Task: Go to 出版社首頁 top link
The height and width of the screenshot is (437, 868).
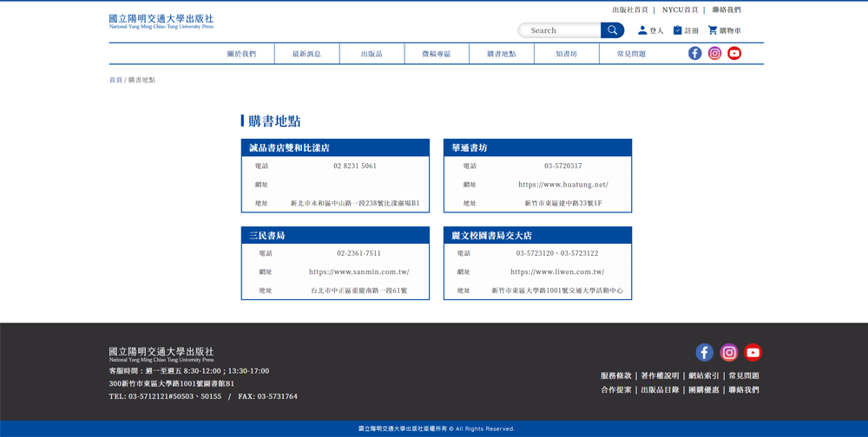Action: pos(630,10)
